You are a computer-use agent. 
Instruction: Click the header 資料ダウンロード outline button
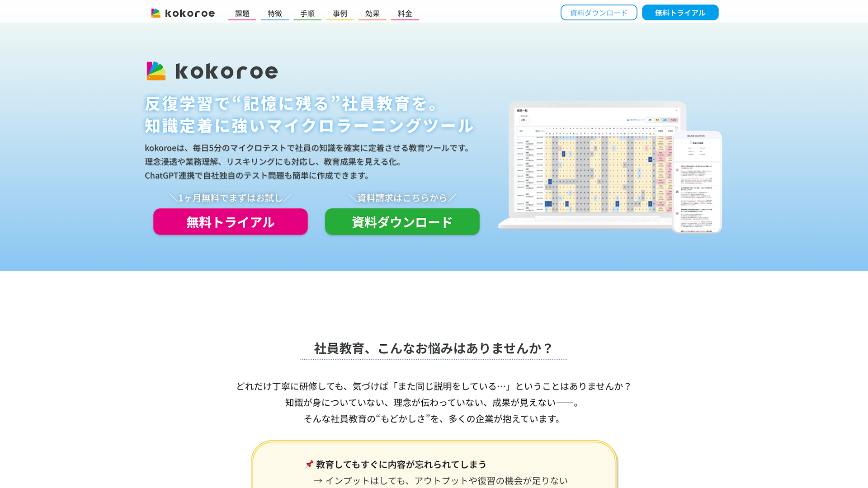coord(599,13)
